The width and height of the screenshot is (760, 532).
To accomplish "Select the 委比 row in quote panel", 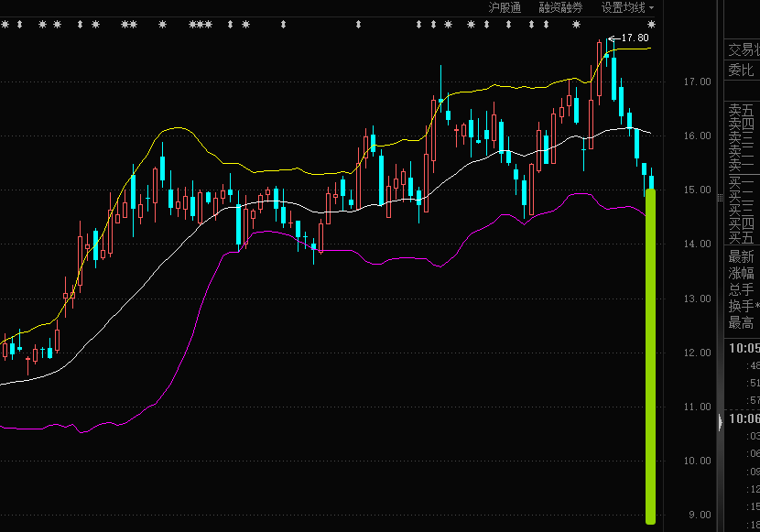I will click(742, 71).
